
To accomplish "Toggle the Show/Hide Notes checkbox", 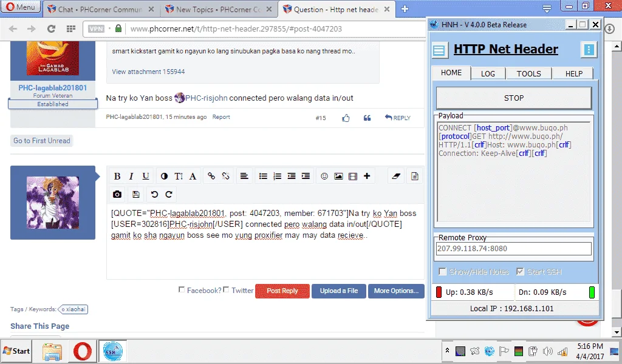I will tap(442, 272).
